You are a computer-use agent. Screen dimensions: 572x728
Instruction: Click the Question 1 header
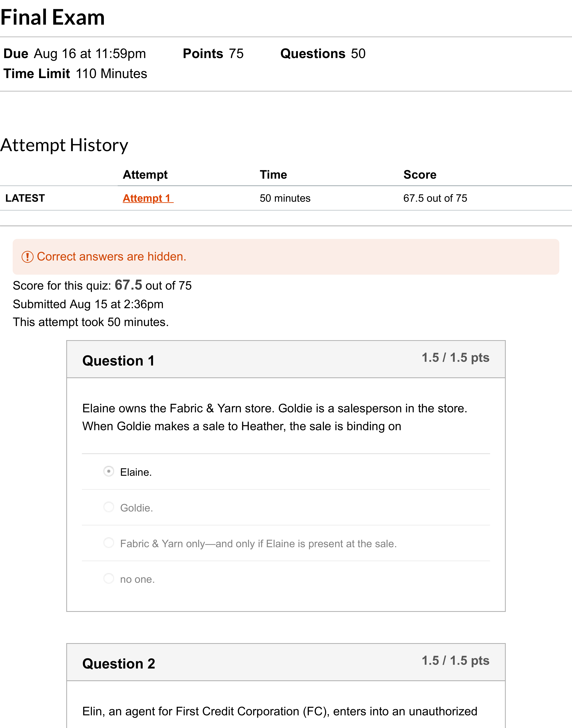click(x=119, y=361)
